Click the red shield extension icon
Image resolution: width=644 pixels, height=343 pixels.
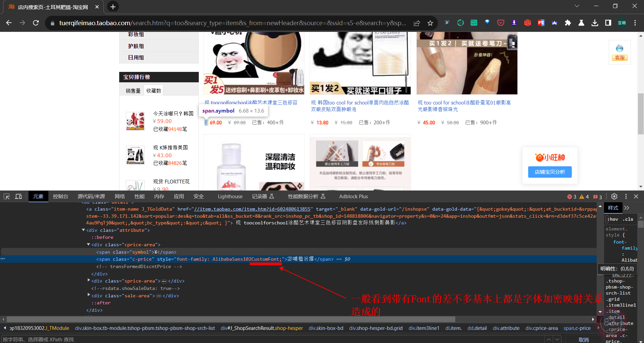coord(501,23)
